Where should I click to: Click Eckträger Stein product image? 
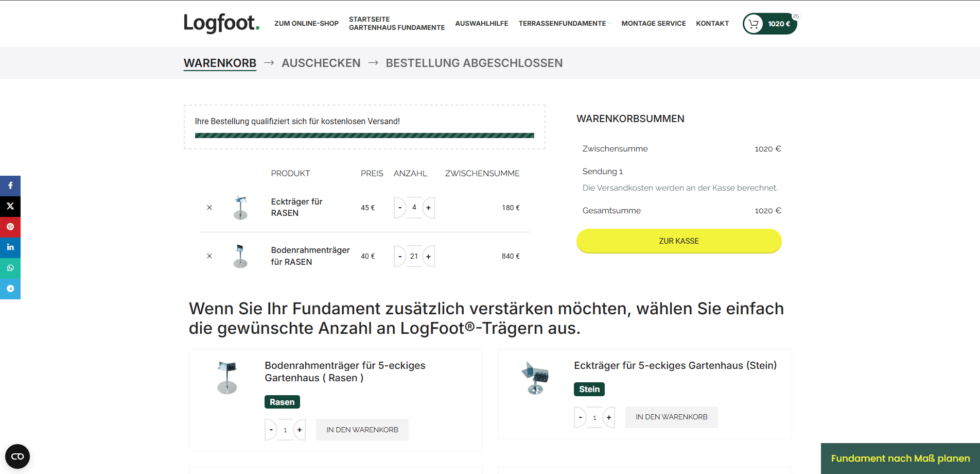[x=535, y=378]
